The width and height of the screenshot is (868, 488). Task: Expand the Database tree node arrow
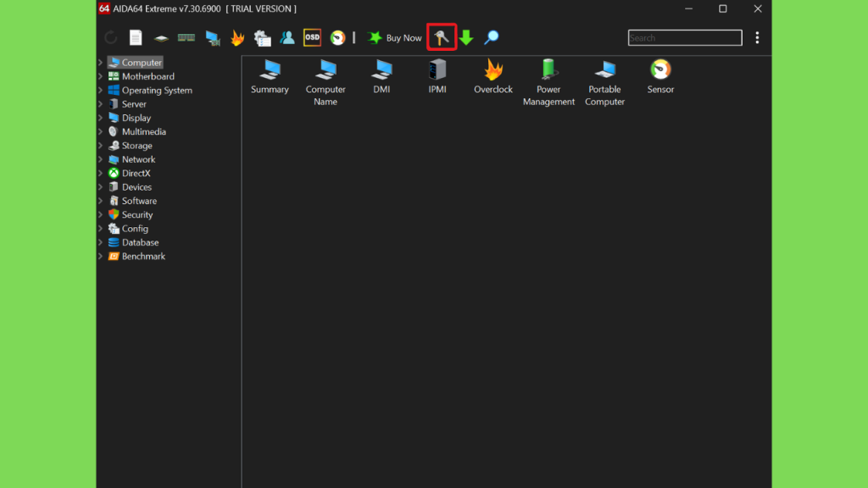click(101, 242)
